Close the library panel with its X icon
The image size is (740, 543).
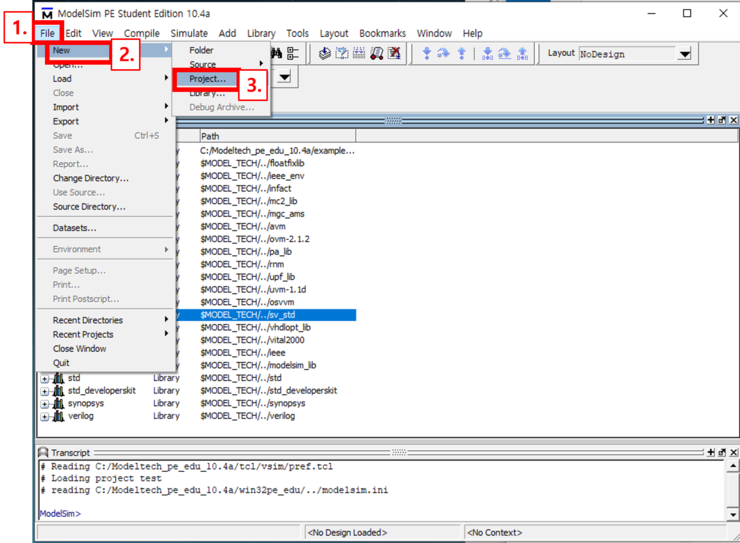tap(733, 120)
